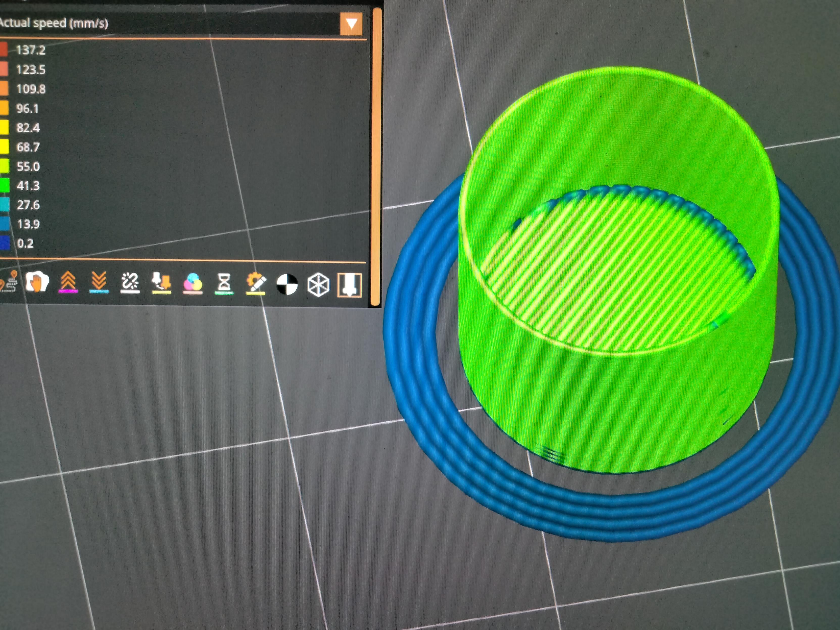
Task: Select the 82.4 legend value
Action: [28, 128]
